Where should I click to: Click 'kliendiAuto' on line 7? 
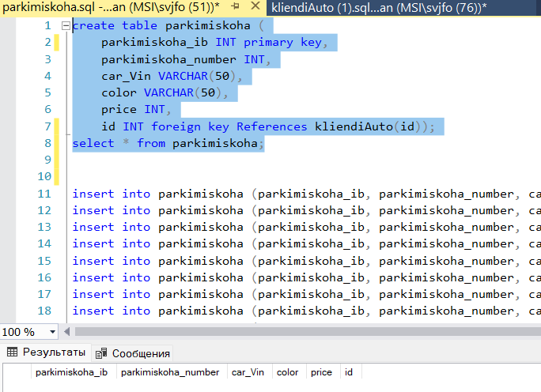354,126
